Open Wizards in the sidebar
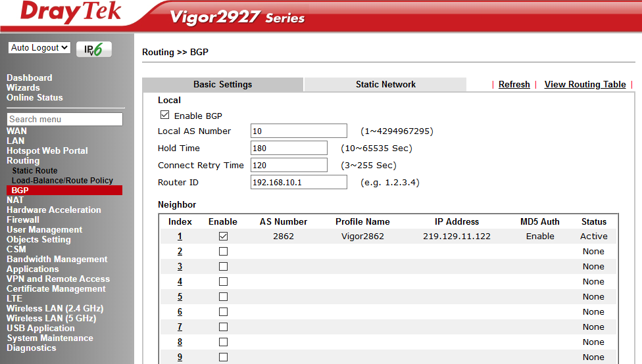This screenshot has width=642, height=364. click(x=23, y=87)
